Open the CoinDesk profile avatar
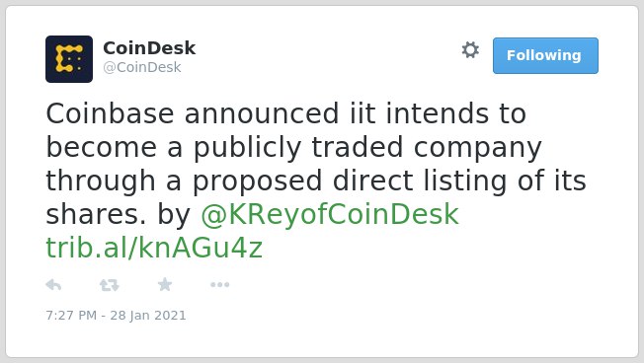The height and width of the screenshot is (363, 644). [x=69, y=59]
